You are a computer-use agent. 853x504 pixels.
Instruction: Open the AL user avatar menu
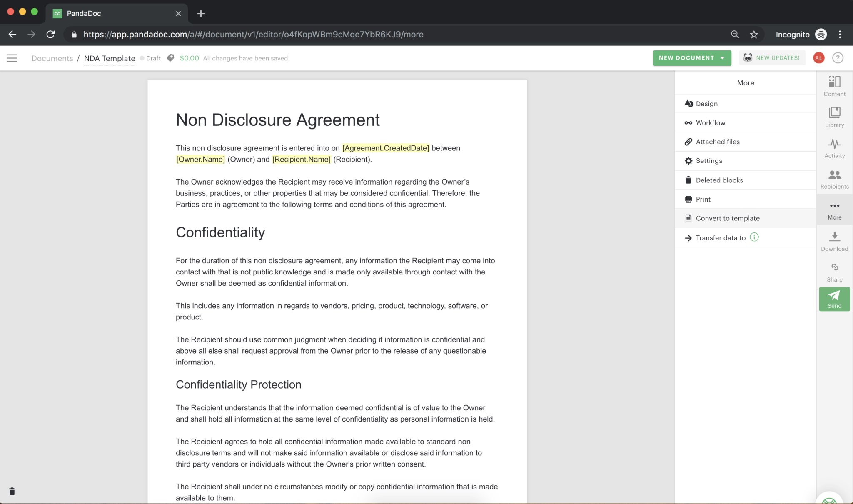818,58
